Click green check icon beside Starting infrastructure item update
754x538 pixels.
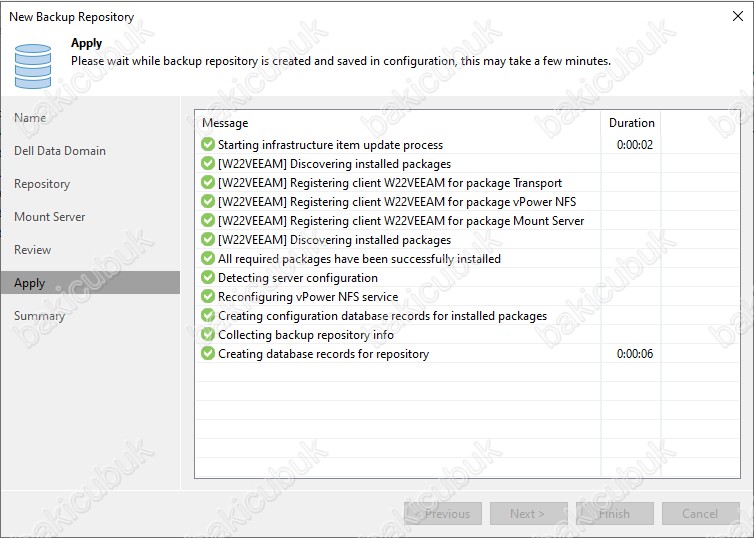coord(208,144)
